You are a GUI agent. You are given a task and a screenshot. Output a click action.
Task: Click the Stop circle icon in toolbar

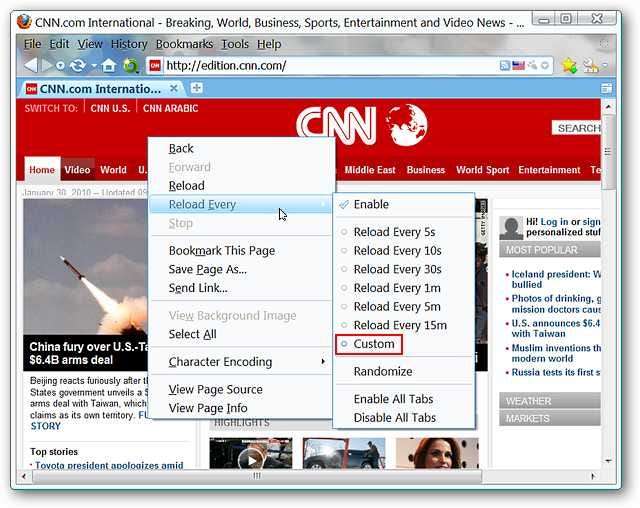click(60, 66)
